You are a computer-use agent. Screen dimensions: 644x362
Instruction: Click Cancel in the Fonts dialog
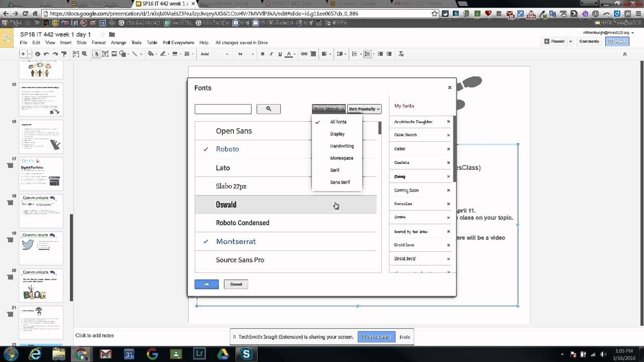[236, 284]
